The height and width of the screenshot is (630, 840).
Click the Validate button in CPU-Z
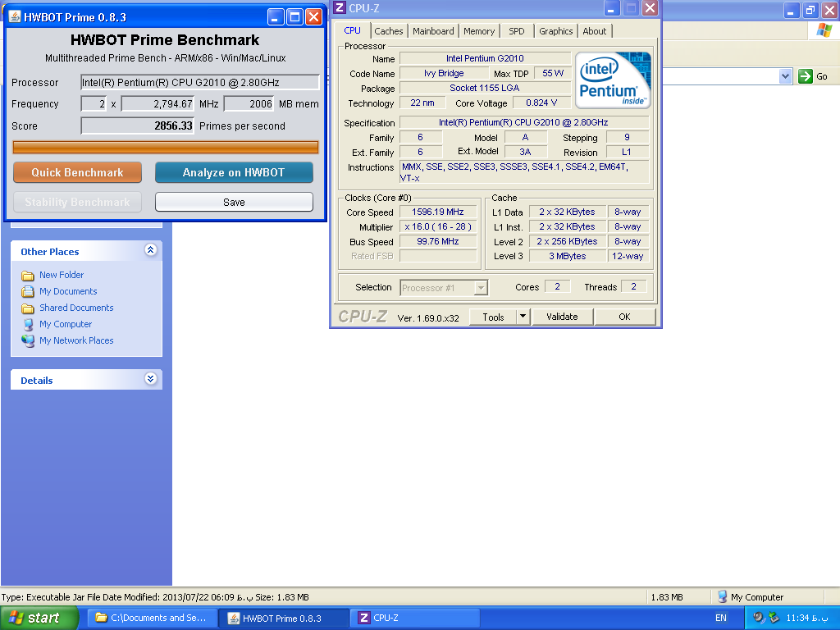562,317
